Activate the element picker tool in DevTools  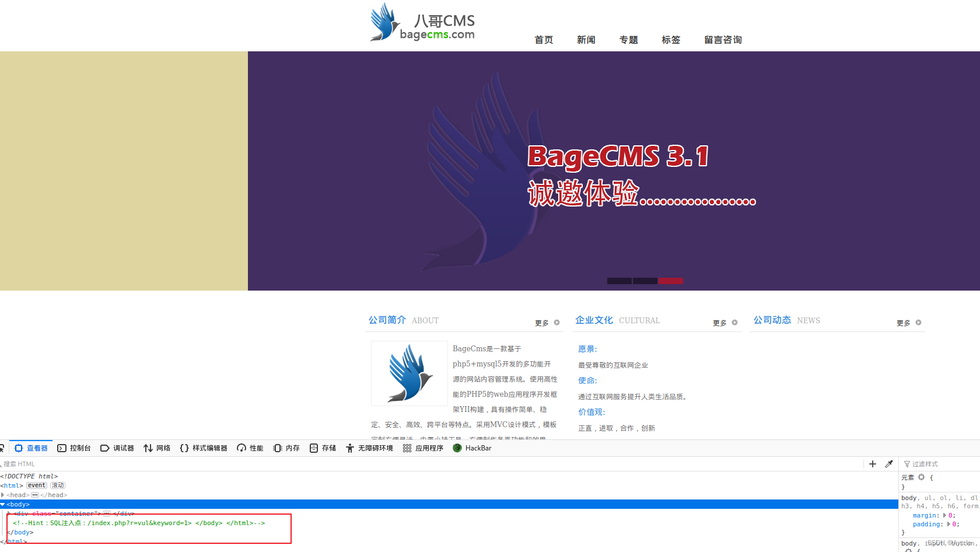point(2,448)
